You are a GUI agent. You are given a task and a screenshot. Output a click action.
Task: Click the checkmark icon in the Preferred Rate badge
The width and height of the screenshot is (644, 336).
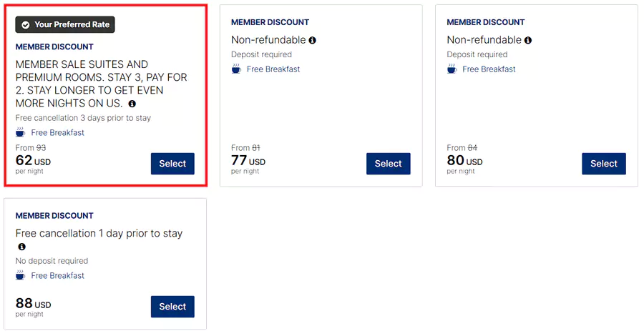26,25
